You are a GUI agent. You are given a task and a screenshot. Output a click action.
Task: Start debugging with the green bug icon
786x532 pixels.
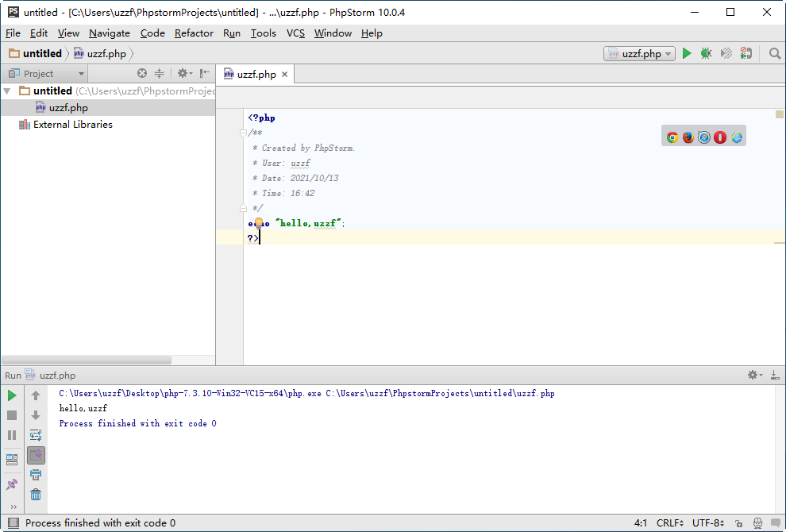click(707, 53)
